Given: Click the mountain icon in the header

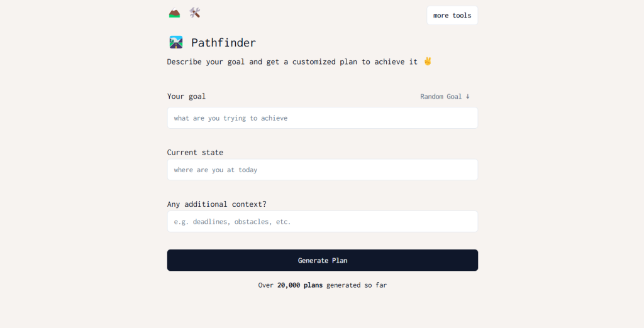Looking at the screenshot, I should pyautogui.click(x=174, y=13).
